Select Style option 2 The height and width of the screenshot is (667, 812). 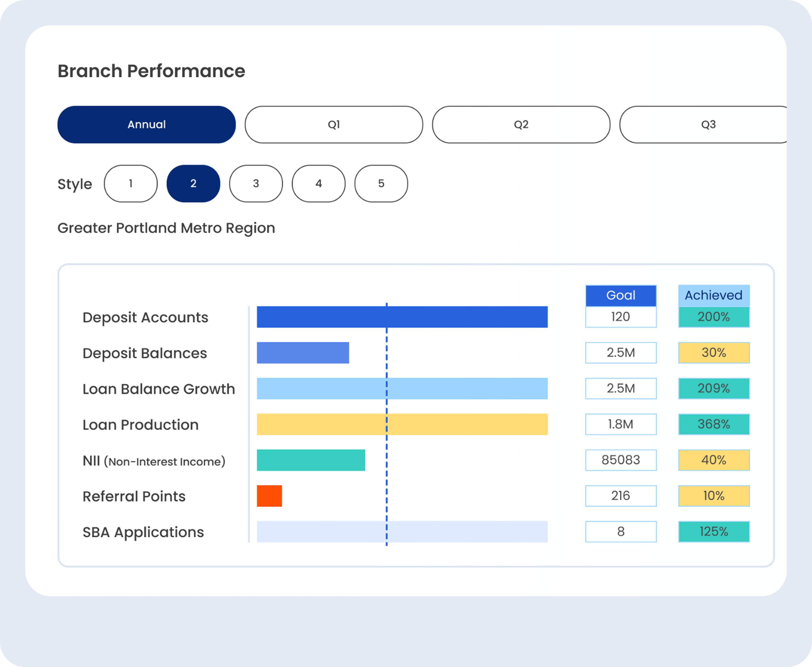pos(193,184)
